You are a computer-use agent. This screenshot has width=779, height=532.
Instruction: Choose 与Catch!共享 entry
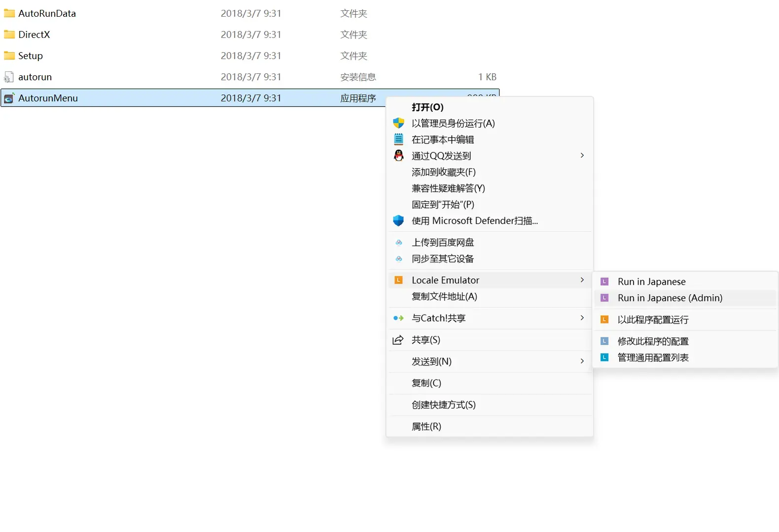[490, 318]
